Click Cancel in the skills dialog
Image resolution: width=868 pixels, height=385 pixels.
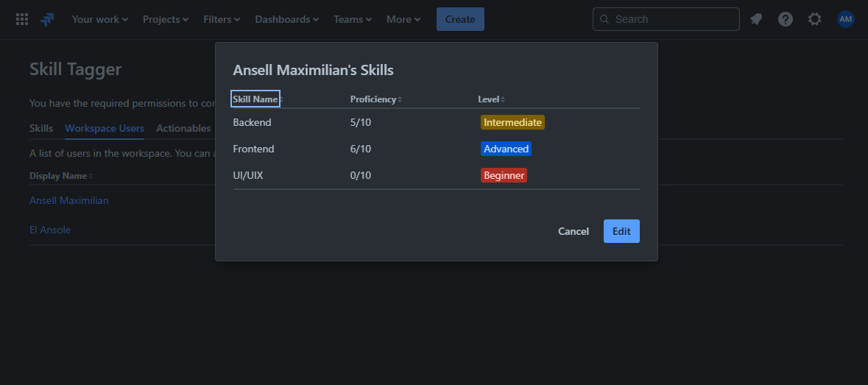[574, 231]
